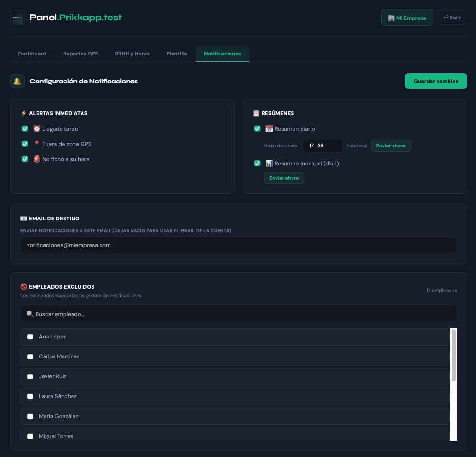This screenshot has width=476, height=457.
Task: Click Enviar ahora for the daily summary
Action: pos(391,146)
